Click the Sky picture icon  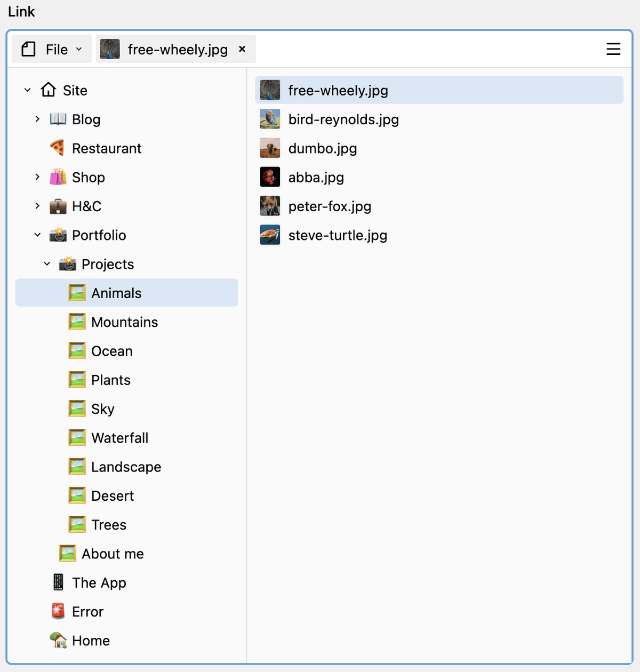pos(77,408)
